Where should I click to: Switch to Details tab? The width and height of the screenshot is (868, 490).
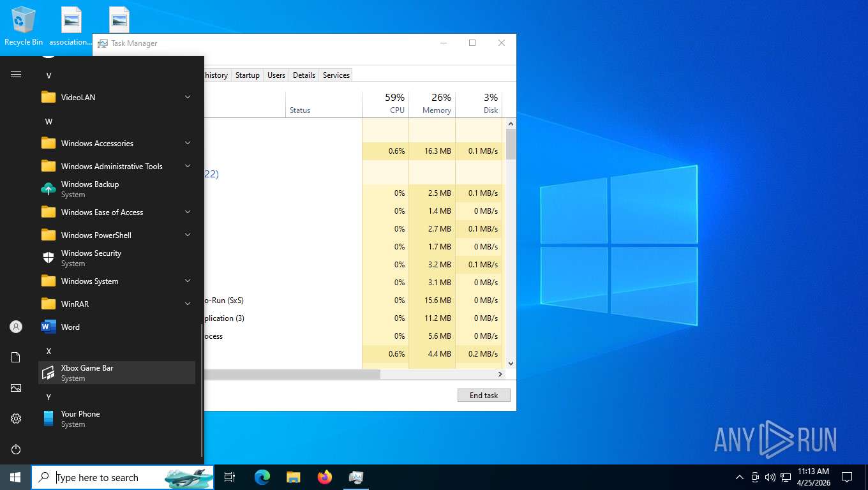(304, 75)
